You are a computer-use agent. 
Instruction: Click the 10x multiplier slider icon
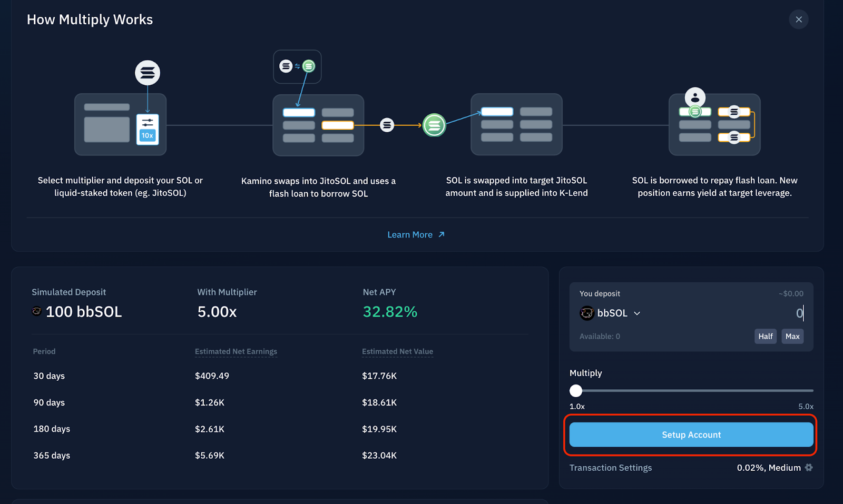point(148,129)
